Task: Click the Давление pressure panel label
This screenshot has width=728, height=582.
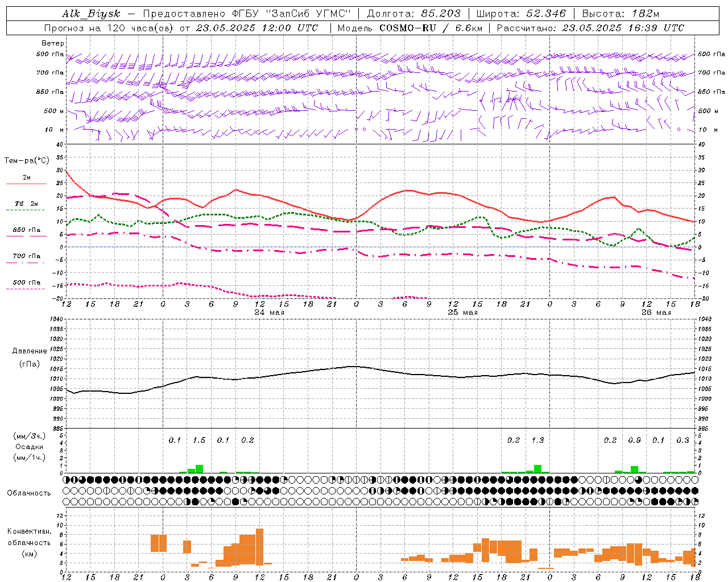Action: pyautogui.click(x=30, y=351)
